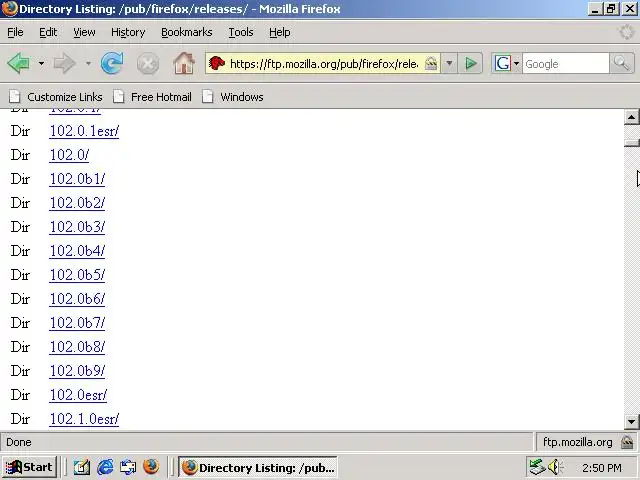Open the search engine selector dropdown
The height and width of the screenshot is (480, 640).
(516, 64)
